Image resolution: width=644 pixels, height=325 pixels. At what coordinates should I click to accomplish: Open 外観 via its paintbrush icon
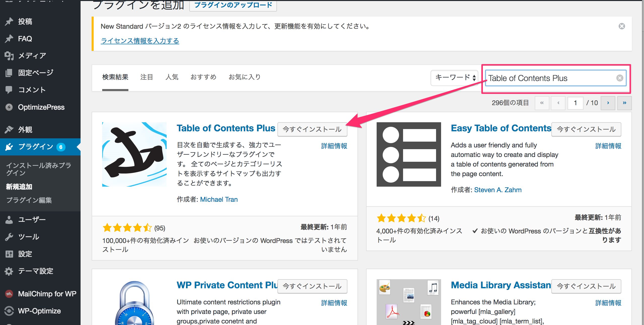9,130
